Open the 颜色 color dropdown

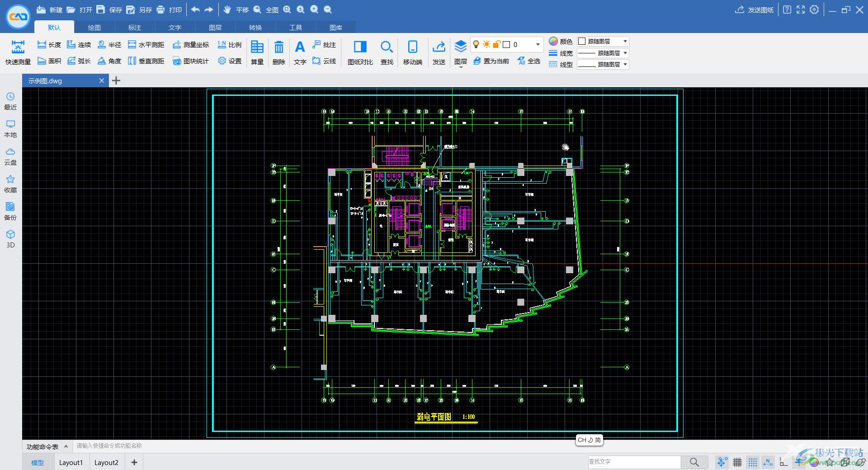coord(603,41)
